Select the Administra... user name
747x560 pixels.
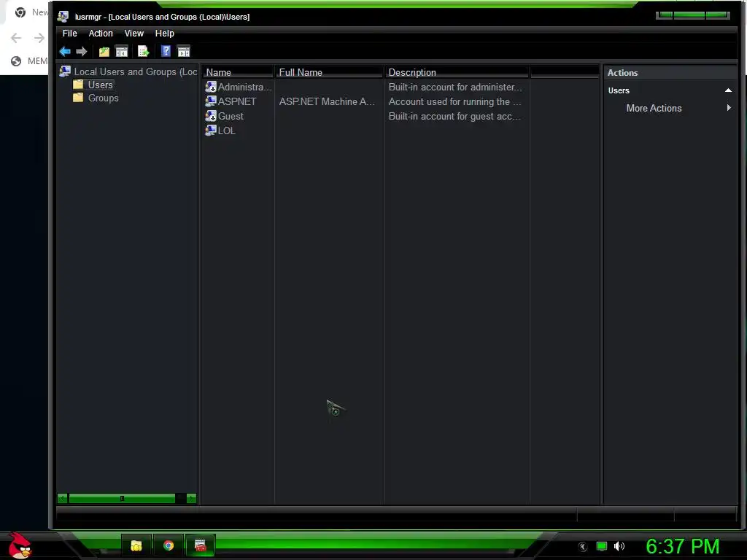(244, 87)
